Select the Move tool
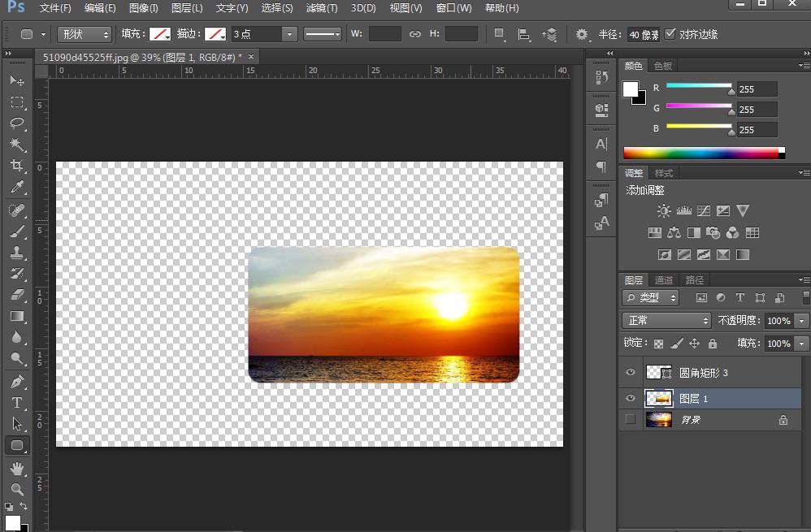This screenshot has width=811, height=532. click(x=17, y=80)
